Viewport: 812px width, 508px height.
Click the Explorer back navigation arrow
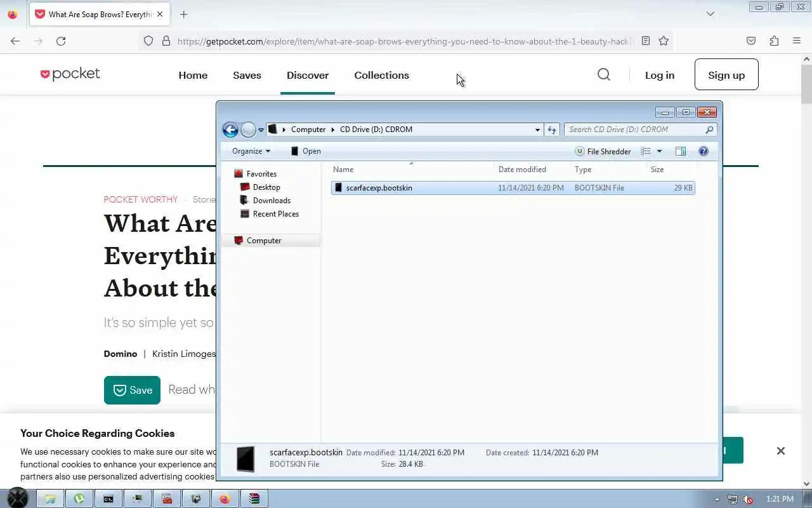click(x=230, y=130)
